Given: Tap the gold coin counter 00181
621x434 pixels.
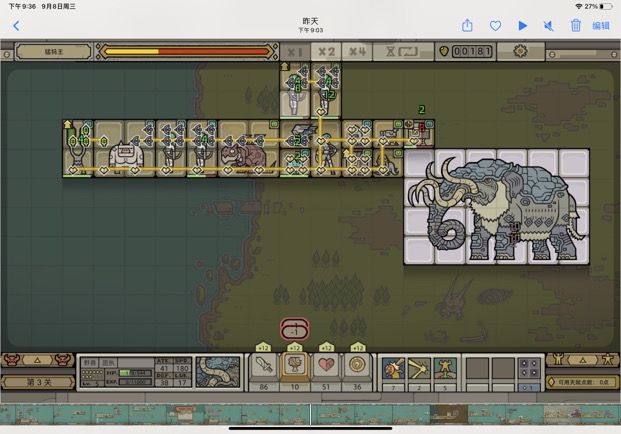Looking at the screenshot, I should [466, 51].
